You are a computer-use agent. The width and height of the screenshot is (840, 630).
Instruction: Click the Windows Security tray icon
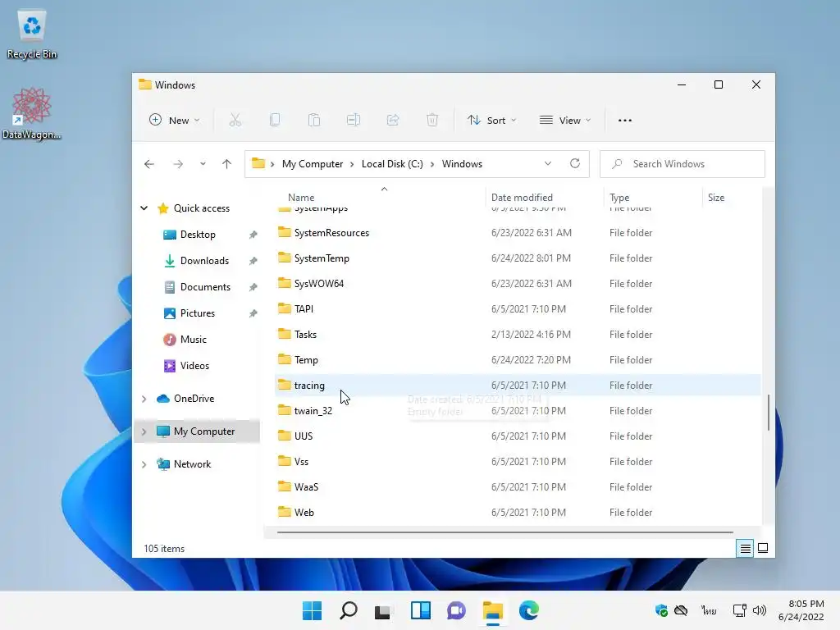tap(661, 610)
